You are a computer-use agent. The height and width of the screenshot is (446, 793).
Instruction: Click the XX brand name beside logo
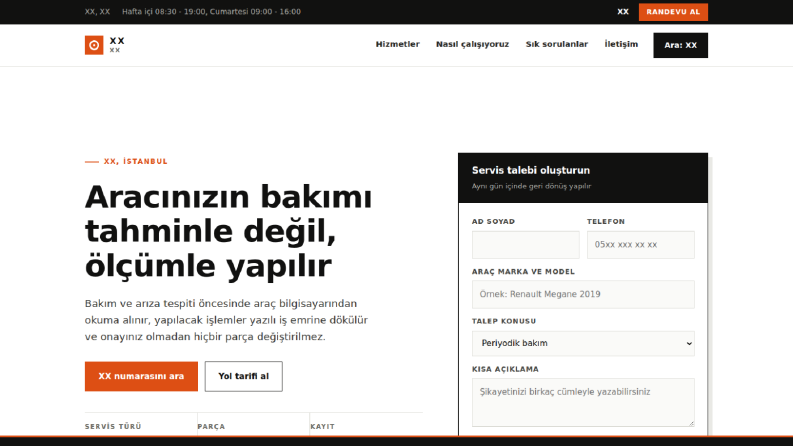coord(117,41)
